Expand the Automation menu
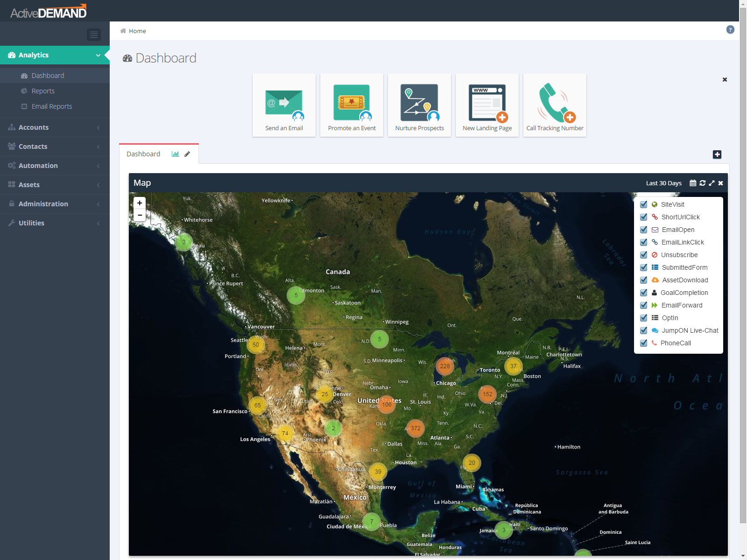This screenshot has width=747, height=560. point(55,166)
